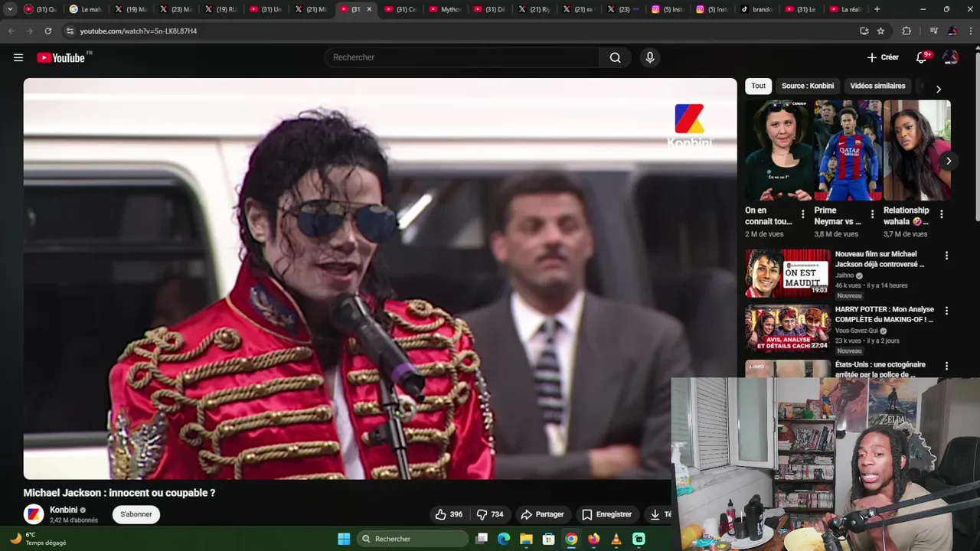Image resolution: width=980 pixels, height=551 pixels.
Task: Open the YouTube guide hamburger menu
Action: pos(18,57)
